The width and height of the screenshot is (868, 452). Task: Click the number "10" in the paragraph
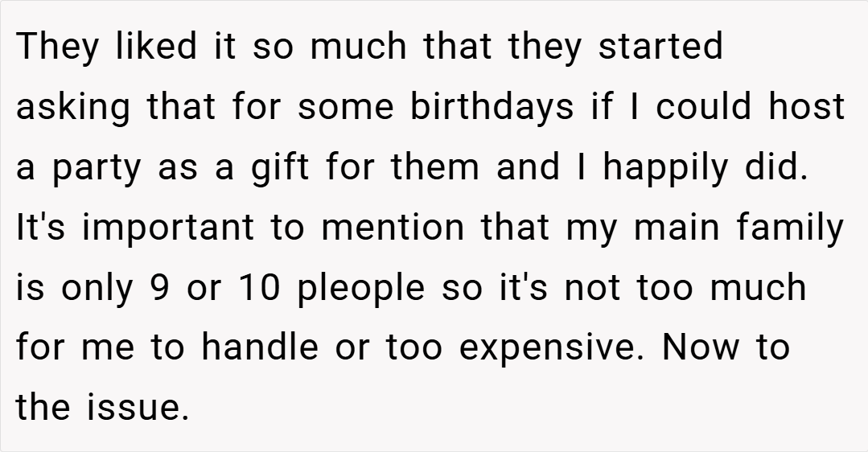coord(260,288)
